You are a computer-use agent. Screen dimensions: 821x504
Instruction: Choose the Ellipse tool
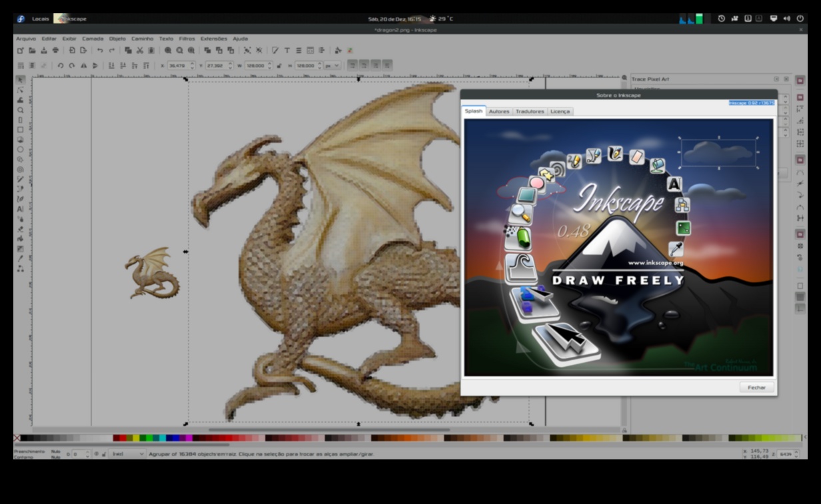point(20,149)
